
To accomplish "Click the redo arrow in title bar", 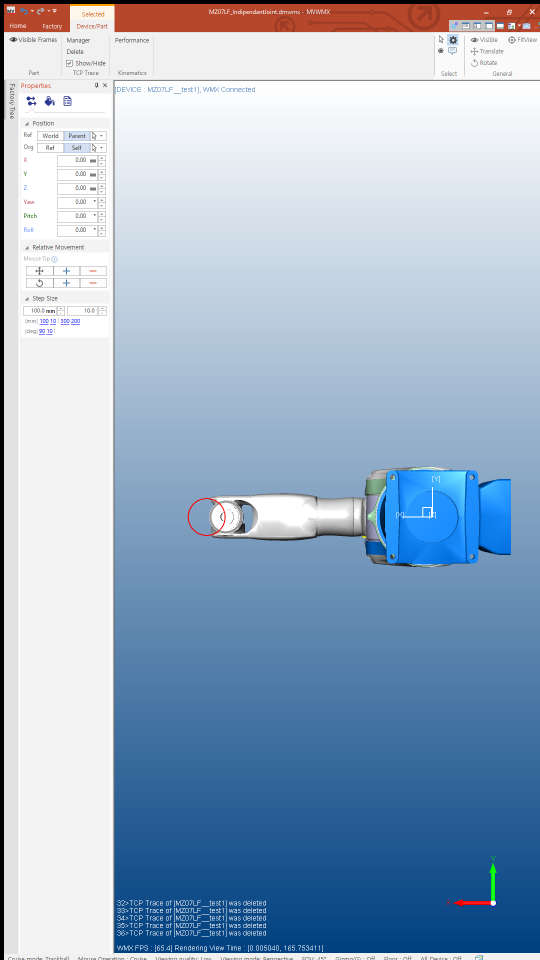I will (40, 11).
